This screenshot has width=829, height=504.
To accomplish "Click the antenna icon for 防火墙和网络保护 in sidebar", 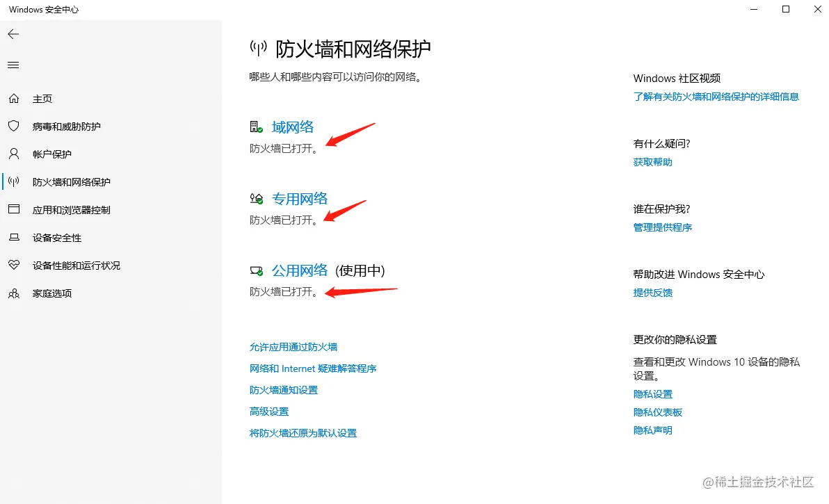I will pos(14,181).
